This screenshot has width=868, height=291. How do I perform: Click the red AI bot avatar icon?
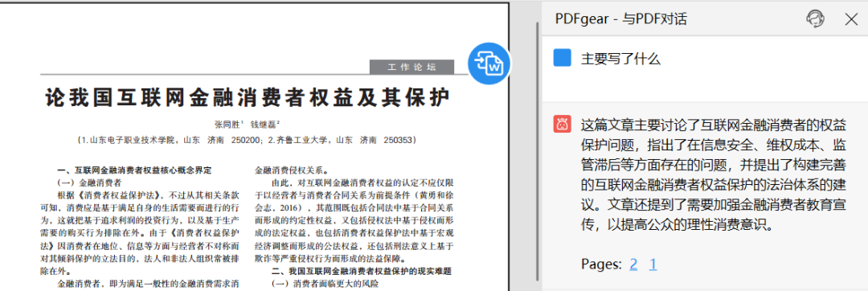[x=562, y=124]
